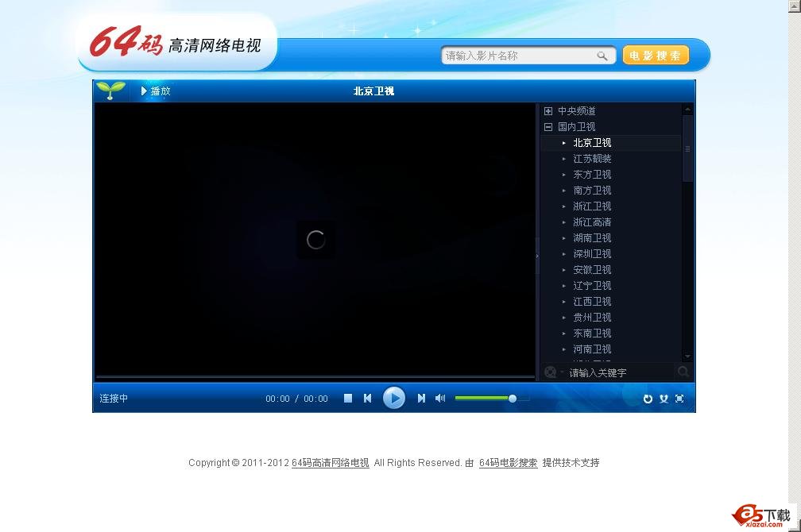The width and height of the screenshot is (801, 532).
Task: Expand the 中央频道 channel group
Action: [548, 110]
